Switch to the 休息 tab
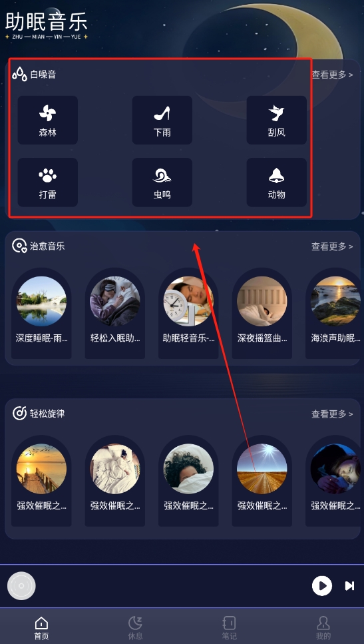The image size is (364, 644). pyautogui.click(x=136, y=628)
